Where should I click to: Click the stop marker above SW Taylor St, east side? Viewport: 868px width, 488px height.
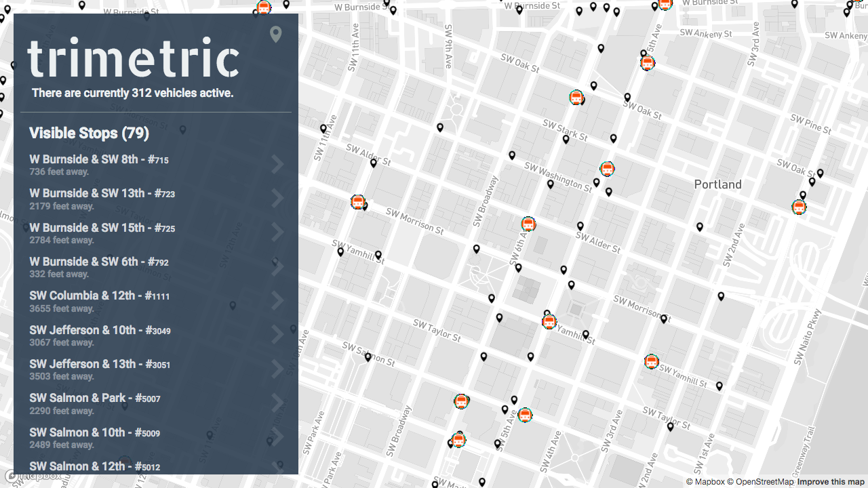[671, 426]
